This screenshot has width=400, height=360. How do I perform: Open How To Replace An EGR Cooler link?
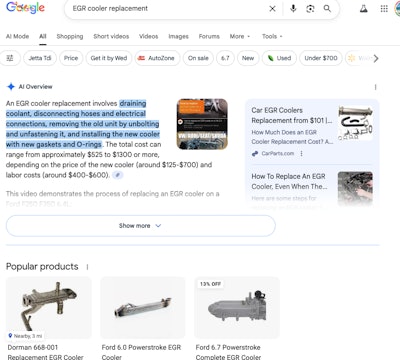[x=289, y=181]
